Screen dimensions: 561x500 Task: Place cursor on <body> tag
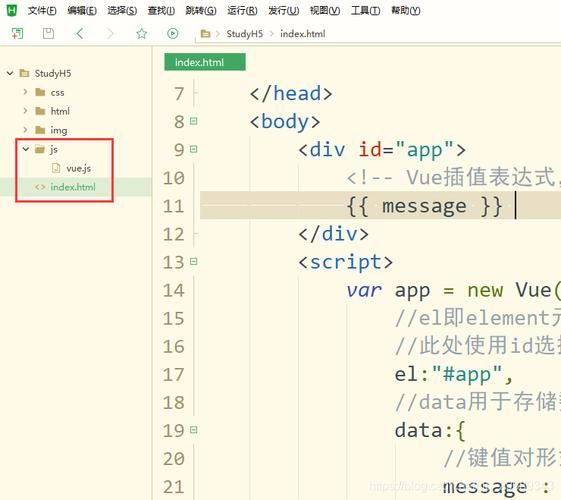point(285,122)
